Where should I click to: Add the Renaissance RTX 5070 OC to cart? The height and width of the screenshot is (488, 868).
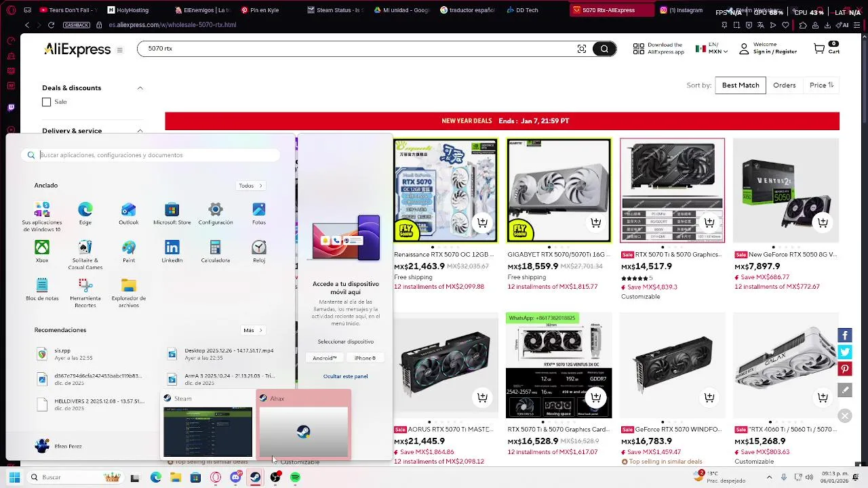pyautogui.click(x=482, y=222)
